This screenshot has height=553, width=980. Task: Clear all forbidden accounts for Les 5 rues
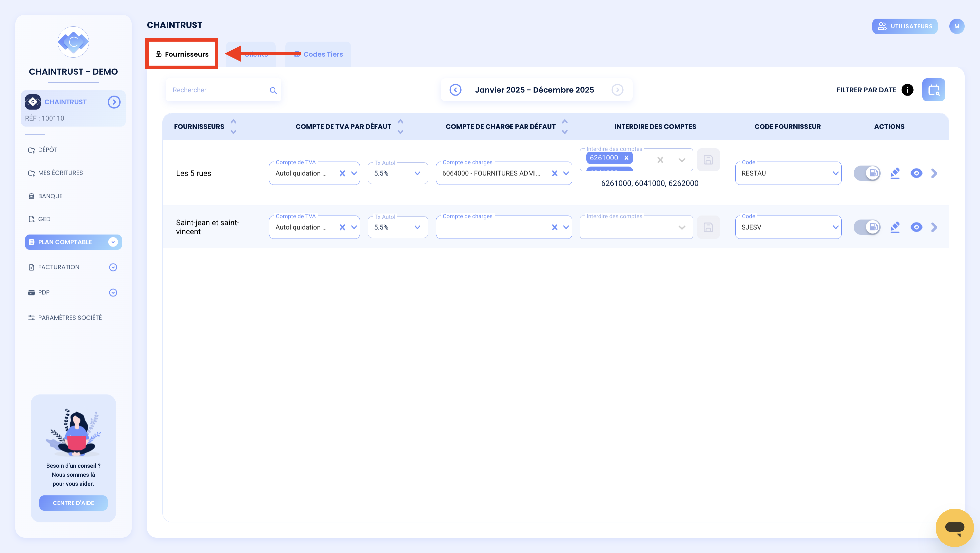click(660, 160)
